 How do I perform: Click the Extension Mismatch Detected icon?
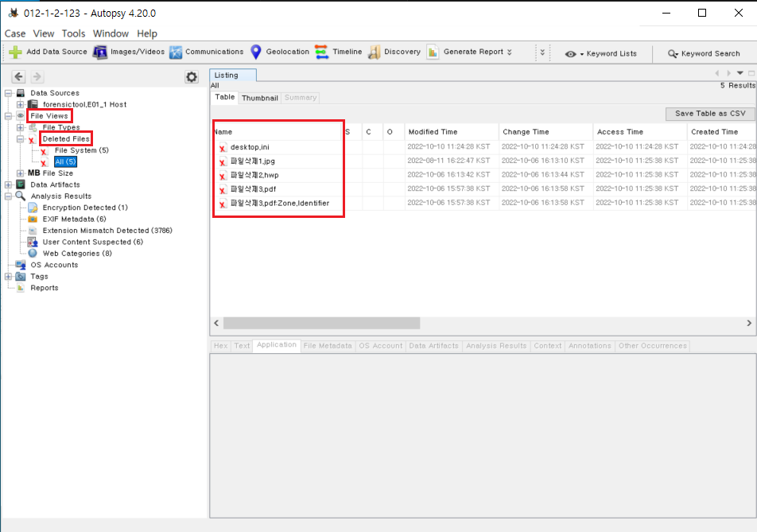[33, 231]
